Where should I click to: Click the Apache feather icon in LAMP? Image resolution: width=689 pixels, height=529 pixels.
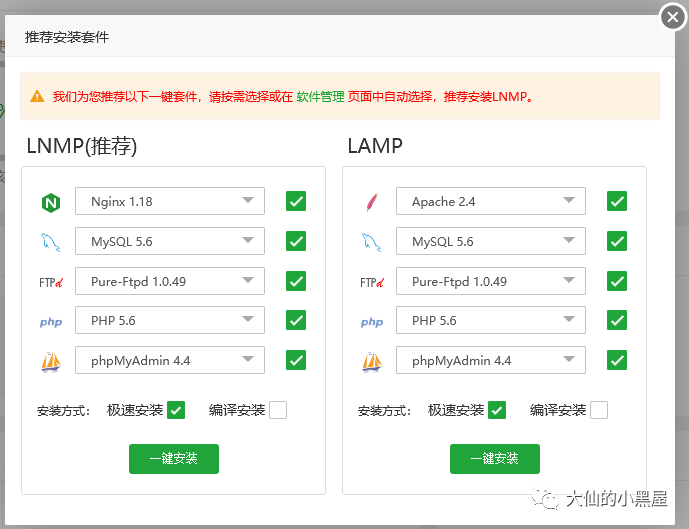click(371, 202)
